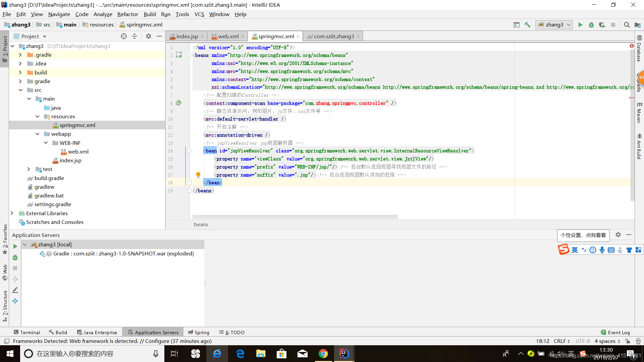Screen dimensions: 644x362
Task: Open the Maven side panel
Action: pyautogui.click(x=639, y=112)
